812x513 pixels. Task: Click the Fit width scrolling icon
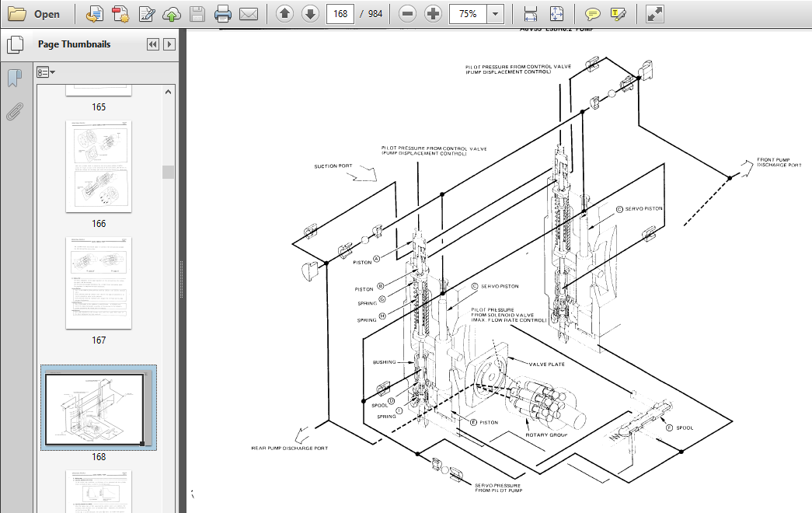pos(530,14)
